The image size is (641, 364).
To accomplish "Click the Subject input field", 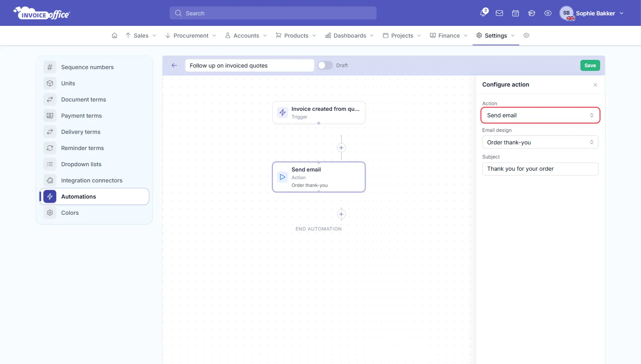I will [540, 169].
